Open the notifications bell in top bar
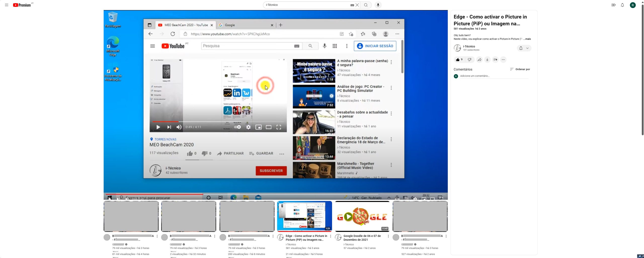644x258 pixels. [x=622, y=5]
